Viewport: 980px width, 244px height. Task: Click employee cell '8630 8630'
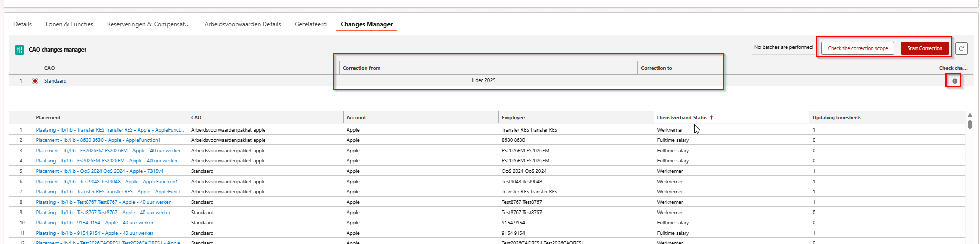coord(513,140)
